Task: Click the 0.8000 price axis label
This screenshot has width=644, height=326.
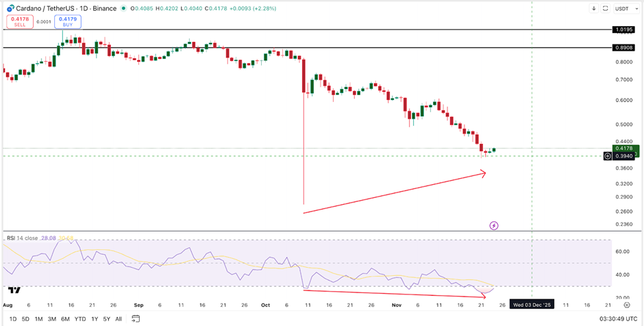Action: (x=623, y=62)
